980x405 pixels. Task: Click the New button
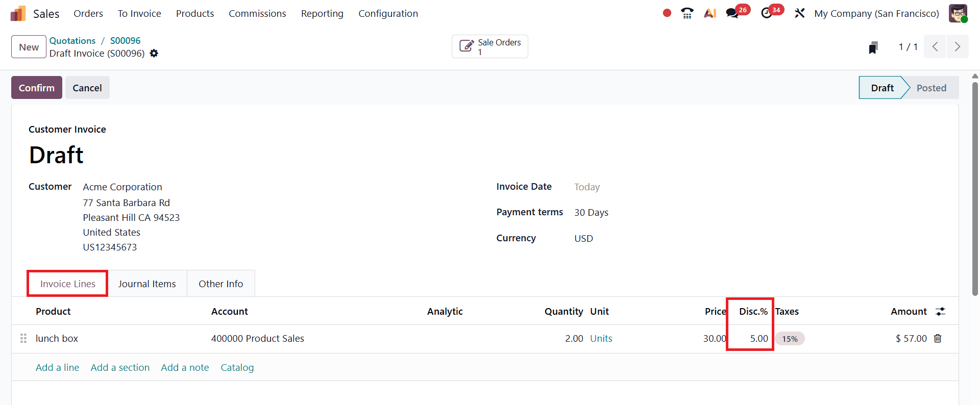(29, 47)
